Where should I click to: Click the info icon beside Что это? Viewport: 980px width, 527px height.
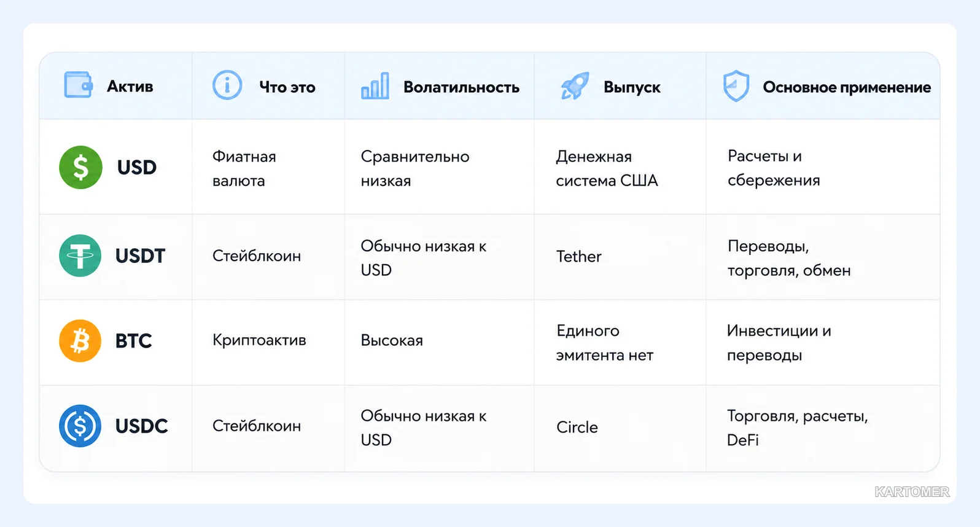(227, 85)
